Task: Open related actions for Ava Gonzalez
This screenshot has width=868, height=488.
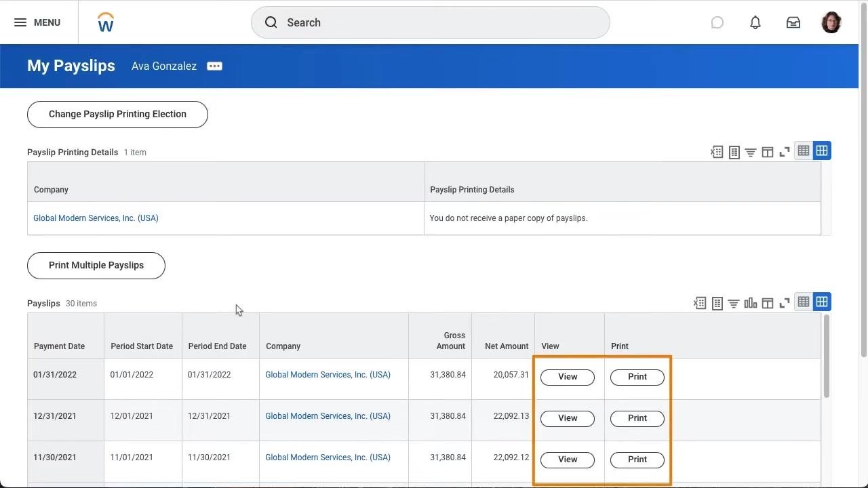Action: pos(214,66)
